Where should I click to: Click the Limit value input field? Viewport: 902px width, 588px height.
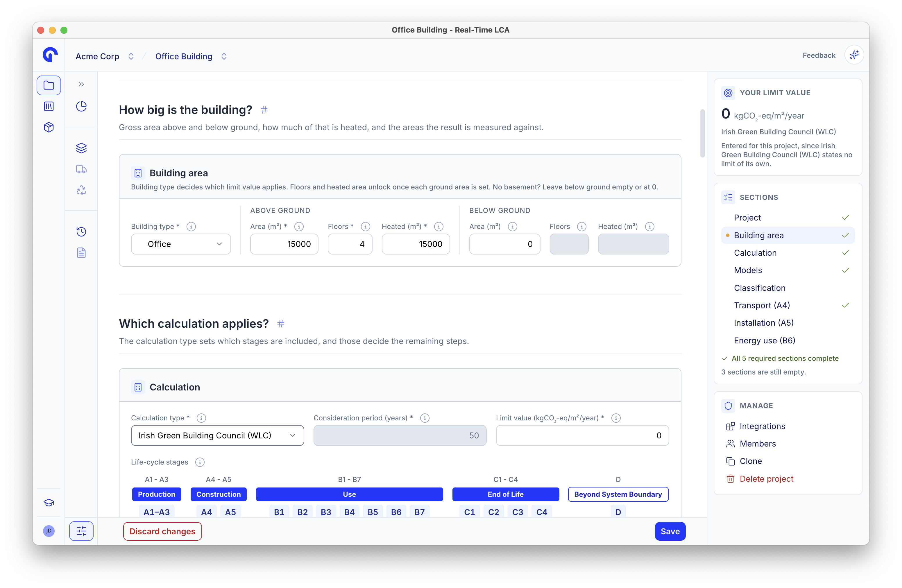click(582, 436)
